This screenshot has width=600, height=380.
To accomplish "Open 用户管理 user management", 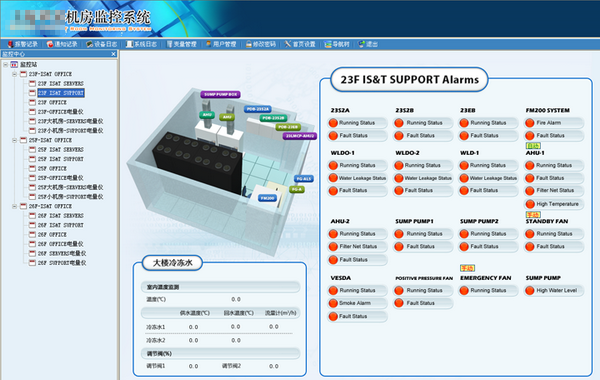I will (221, 44).
